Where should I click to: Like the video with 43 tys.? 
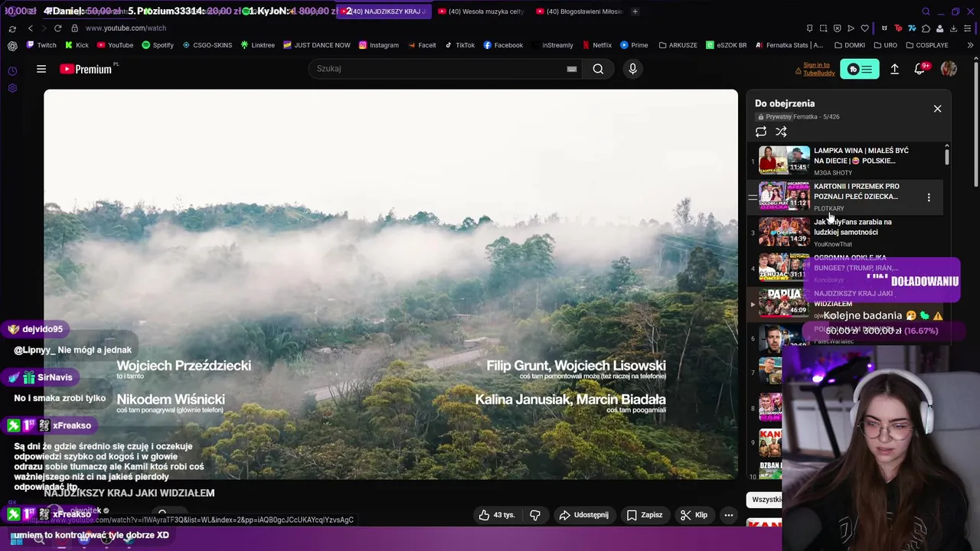point(497,515)
